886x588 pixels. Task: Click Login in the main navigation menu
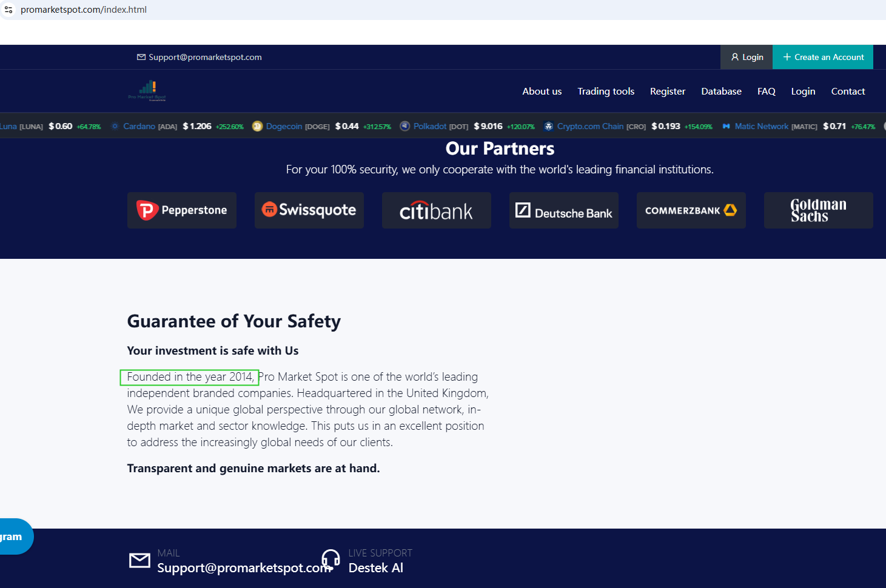pos(803,92)
